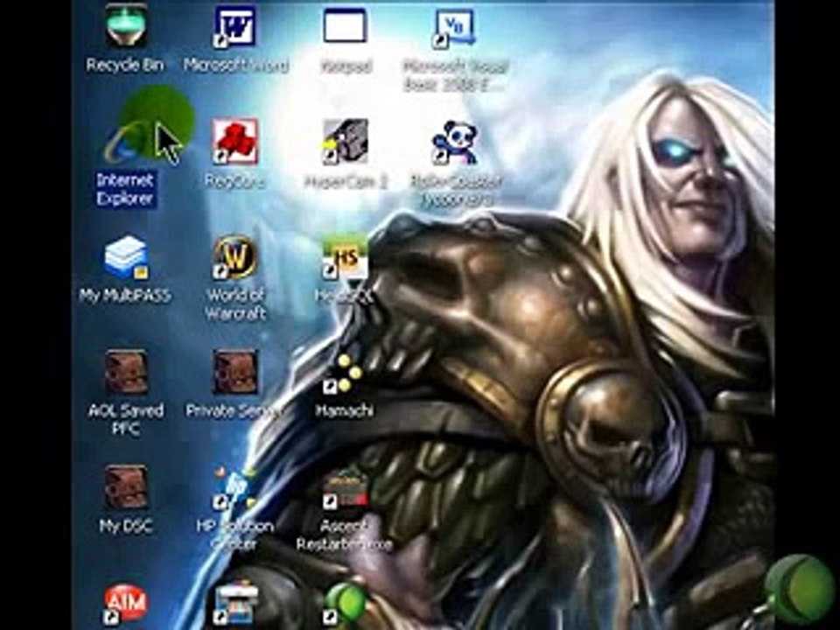
Task: Click the "My DSC" label text
Action: click(125, 526)
